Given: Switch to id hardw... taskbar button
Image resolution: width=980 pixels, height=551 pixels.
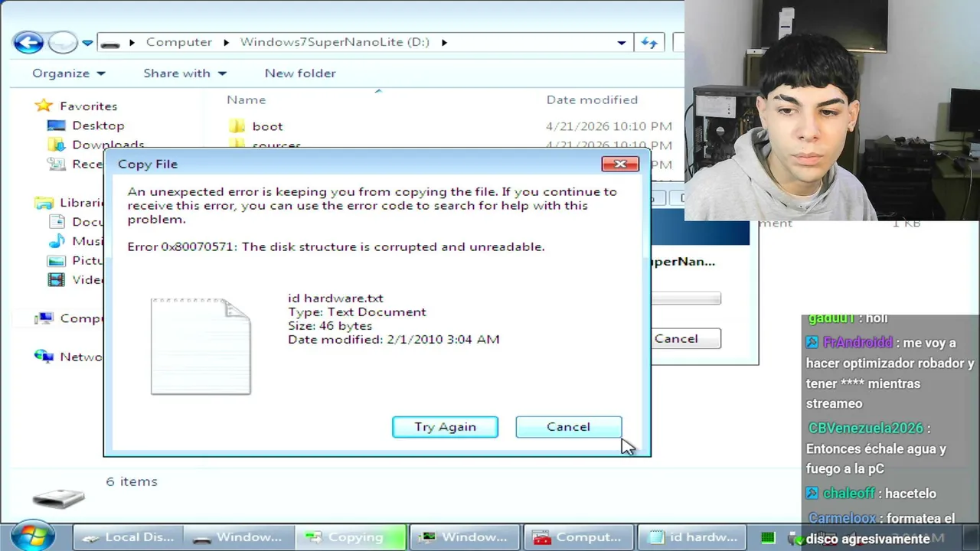Looking at the screenshot, I should 692,537.
